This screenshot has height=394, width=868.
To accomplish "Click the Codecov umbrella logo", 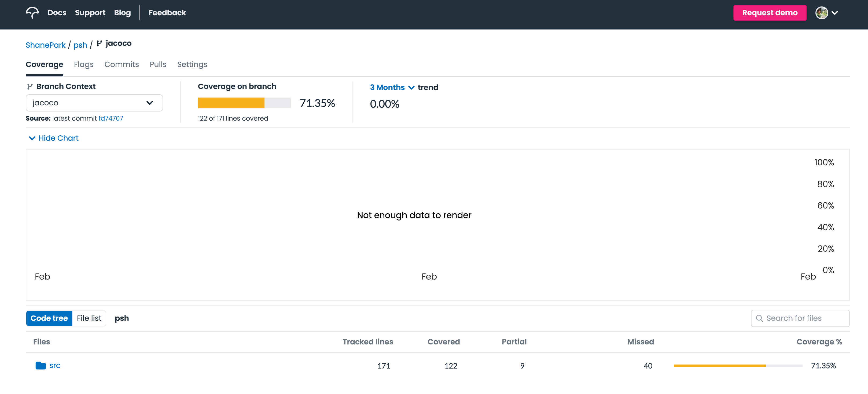I will pyautogui.click(x=32, y=12).
